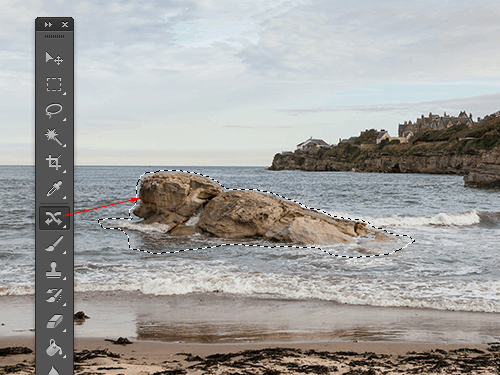
Task: Click the toolbar drag grip handle
Action: click(x=54, y=36)
